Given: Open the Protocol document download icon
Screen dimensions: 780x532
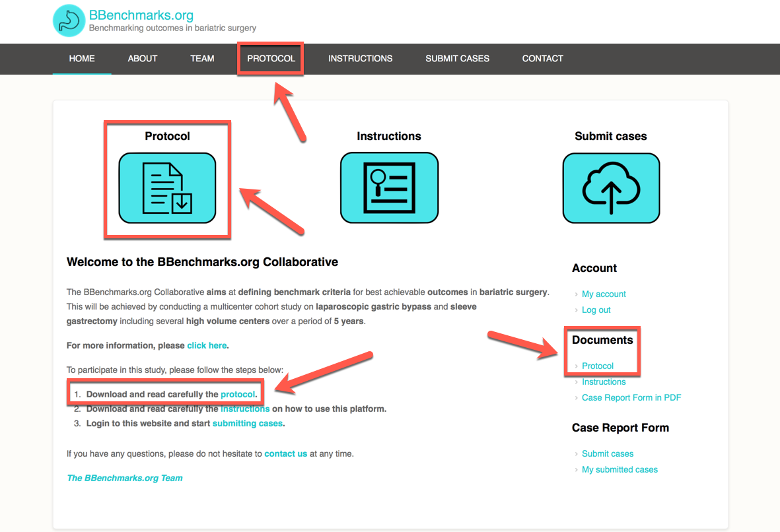Looking at the screenshot, I should (167, 188).
